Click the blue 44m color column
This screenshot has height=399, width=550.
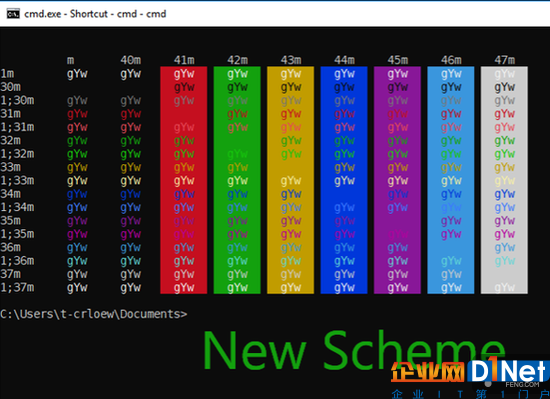[344, 180]
